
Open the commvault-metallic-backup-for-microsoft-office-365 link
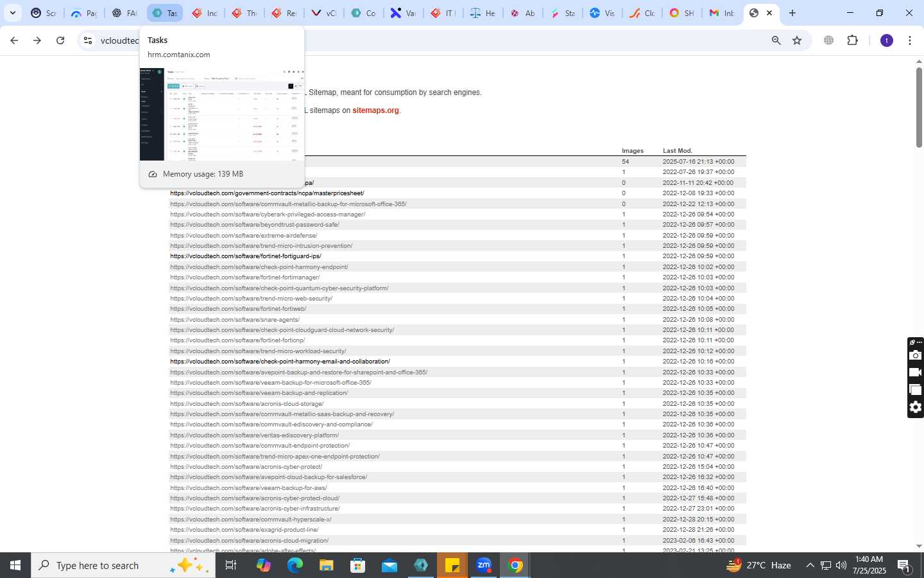288,204
